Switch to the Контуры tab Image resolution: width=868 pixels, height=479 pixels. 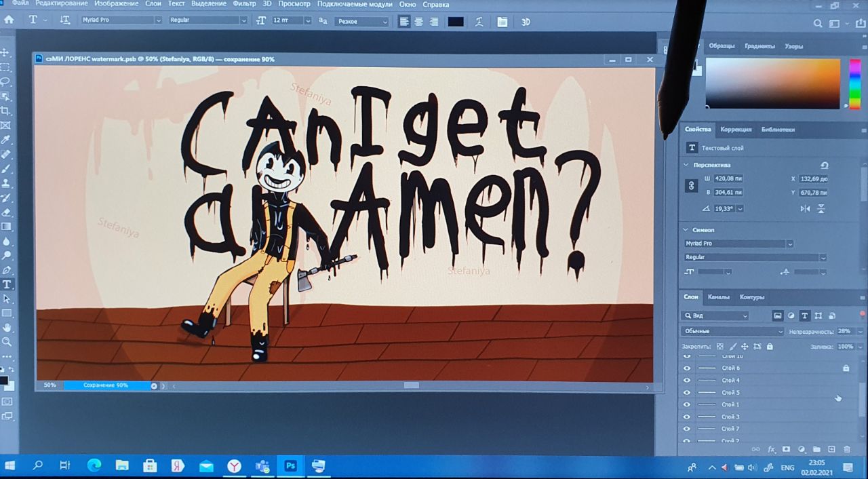752,297
